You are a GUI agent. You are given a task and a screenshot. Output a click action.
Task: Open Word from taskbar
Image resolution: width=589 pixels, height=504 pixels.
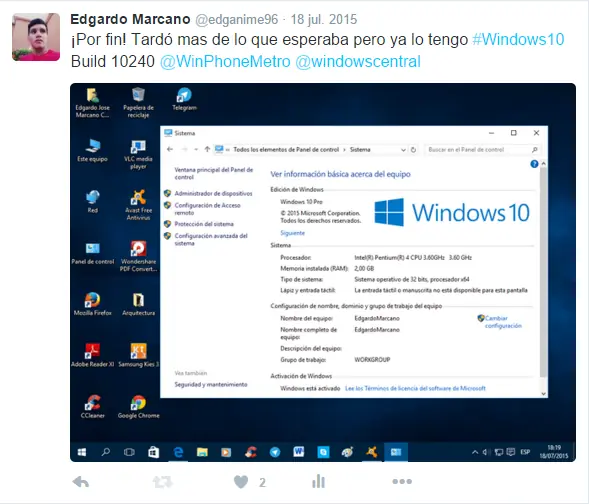299,452
